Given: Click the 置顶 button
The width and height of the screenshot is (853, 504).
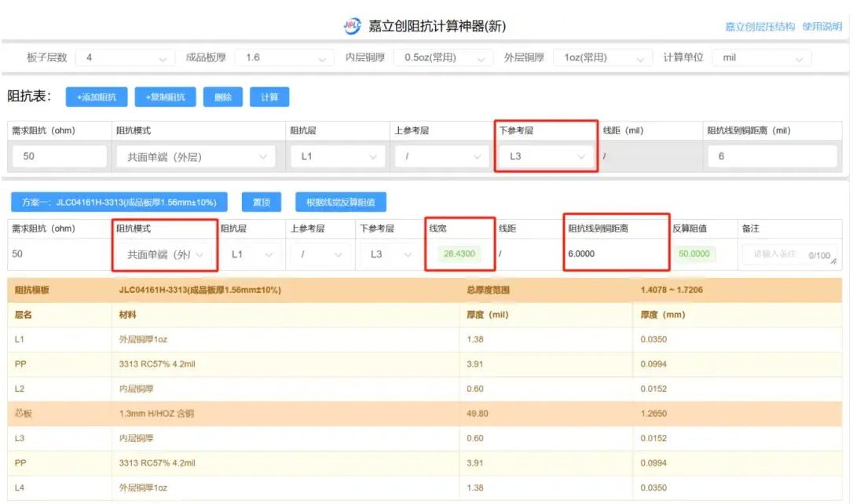Looking at the screenshot, I should point(261,203).
